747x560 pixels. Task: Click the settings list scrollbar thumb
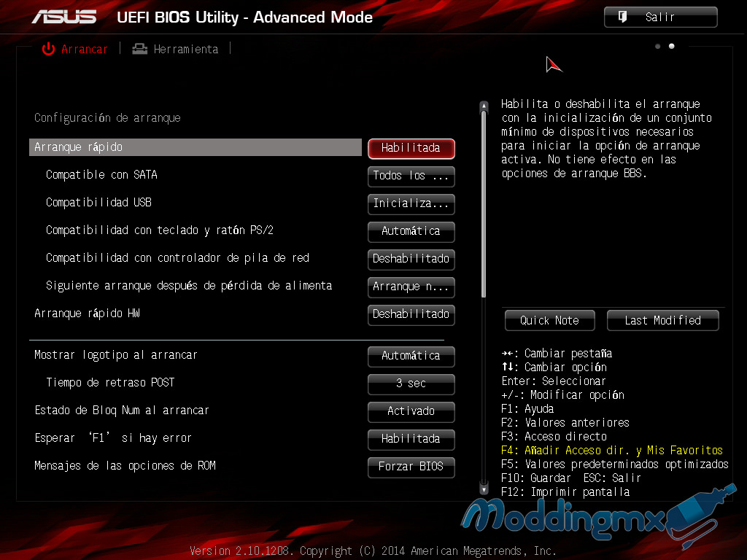(484, 205)
